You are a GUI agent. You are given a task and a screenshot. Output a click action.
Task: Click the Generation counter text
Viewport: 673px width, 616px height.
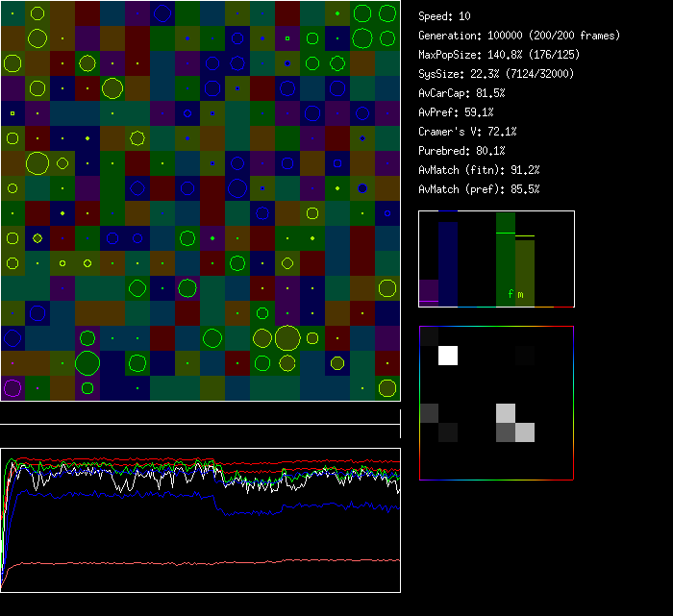pos(519,36)
